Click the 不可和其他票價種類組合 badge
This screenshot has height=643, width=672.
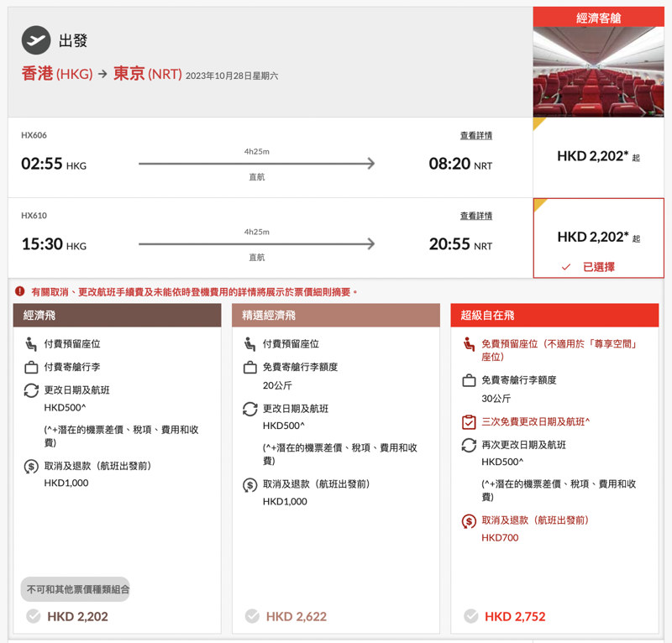76,589
